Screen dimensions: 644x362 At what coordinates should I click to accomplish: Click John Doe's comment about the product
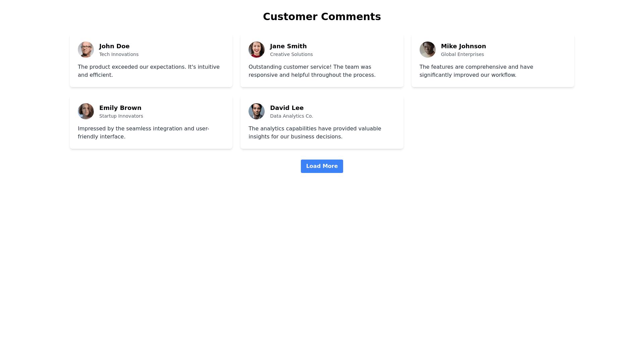click(x=149, y=71)
